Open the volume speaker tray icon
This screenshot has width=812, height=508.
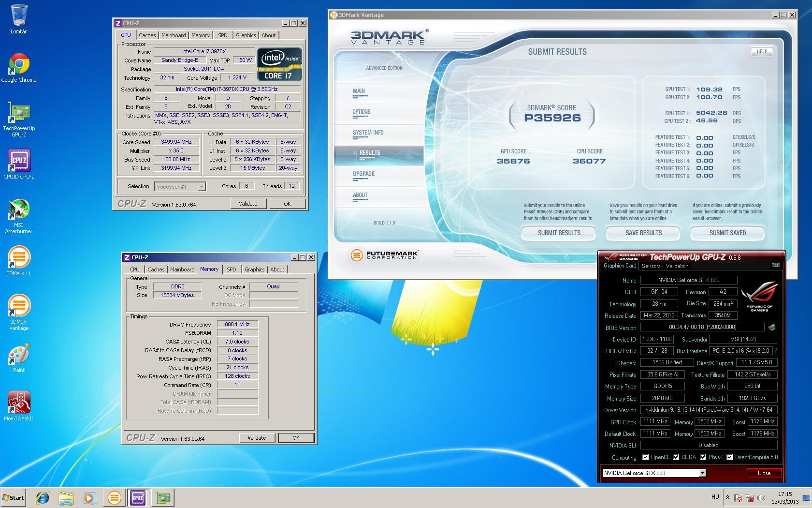tap(761, 498)
